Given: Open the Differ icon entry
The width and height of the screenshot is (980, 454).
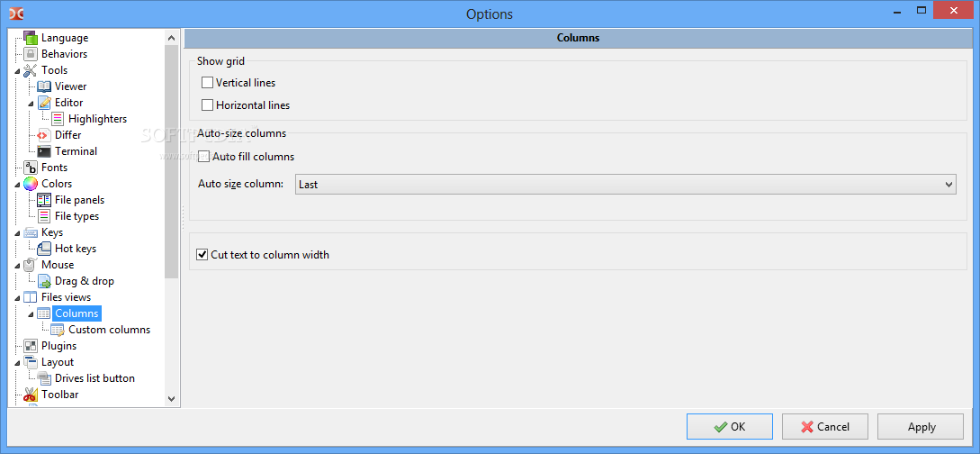Looking at the screenshot, I should tap(44, 135).
